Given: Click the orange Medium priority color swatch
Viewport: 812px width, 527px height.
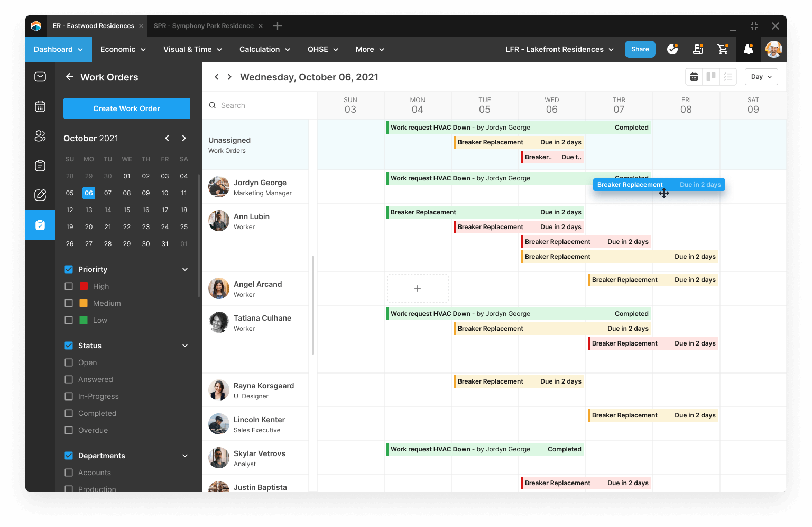Looking at the screenshot, I should coord(84,303).
